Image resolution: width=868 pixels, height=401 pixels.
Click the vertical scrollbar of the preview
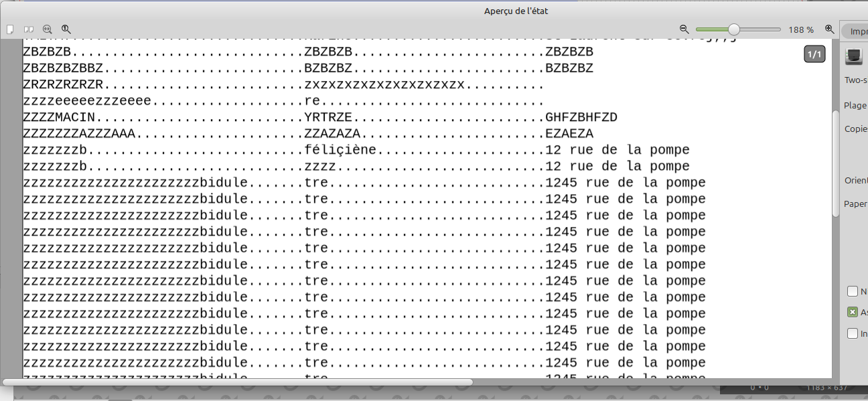pos(835,161)
